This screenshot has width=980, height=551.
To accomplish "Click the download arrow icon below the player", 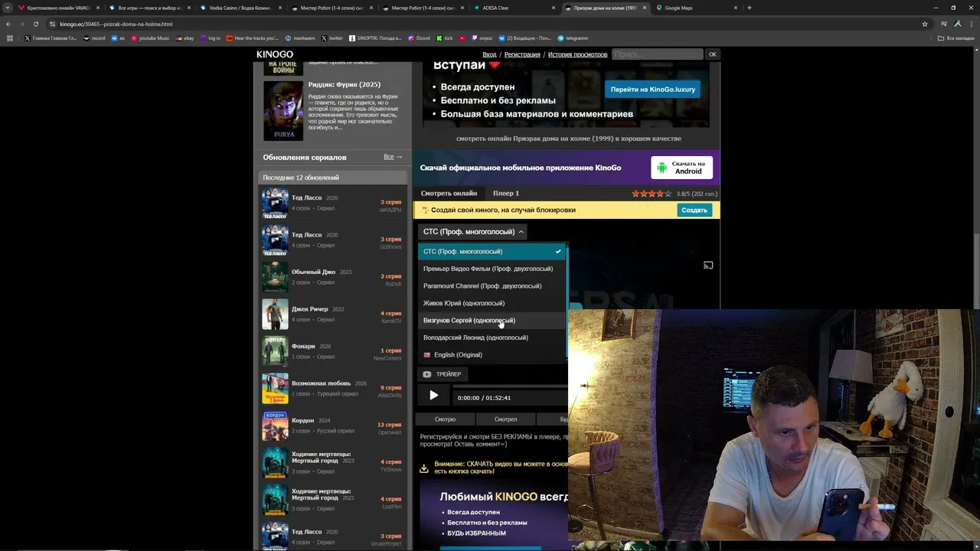I will coord(423,468).
